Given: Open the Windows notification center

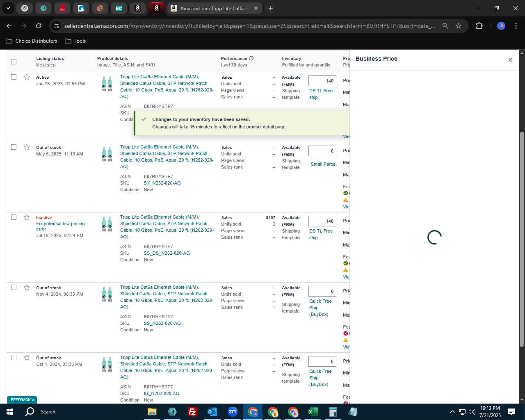Looking at the screenshot, I should pyautogui.click(x=511, y=412).
